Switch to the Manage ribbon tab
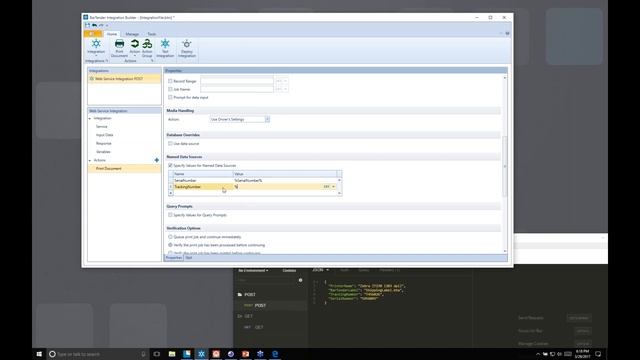The width and height of the screenshot is (640, 360). click(x=132, y=34)
